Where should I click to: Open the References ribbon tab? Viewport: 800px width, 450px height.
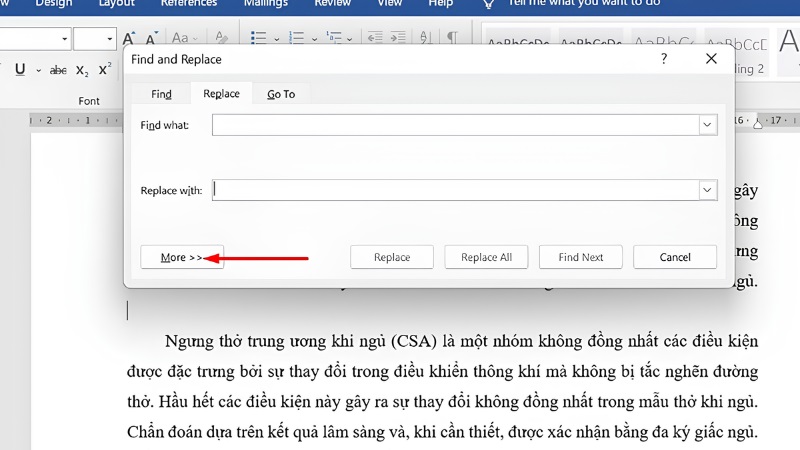(x=189, y=3)
